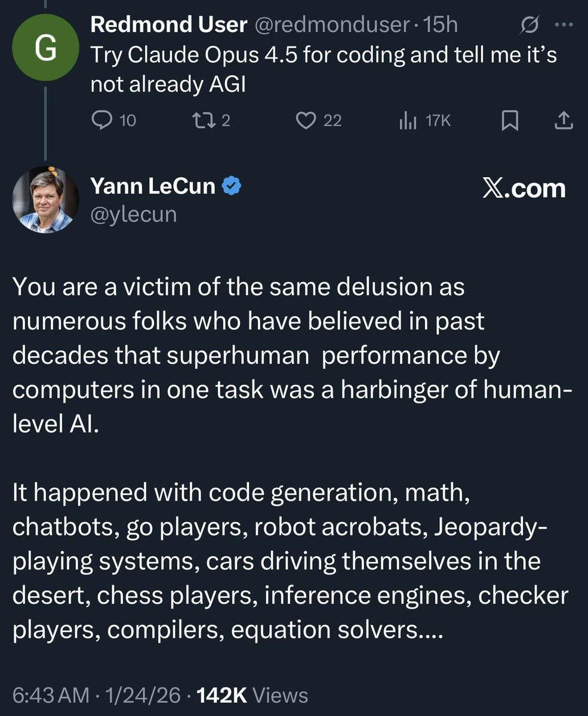The width and height of the screenshot is (588, 716).
Task: Open Yann LeCun's profile photo
Action: coord(45,199)
